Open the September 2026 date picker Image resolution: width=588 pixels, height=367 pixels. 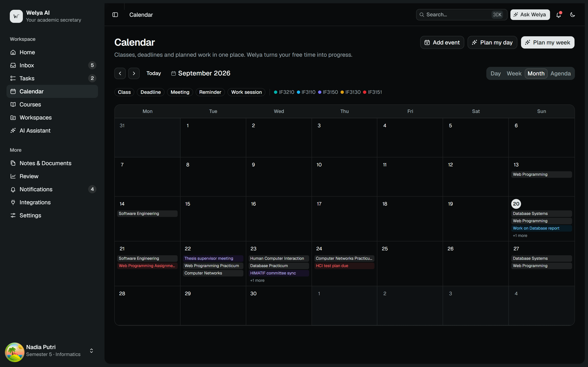point(201,73)
